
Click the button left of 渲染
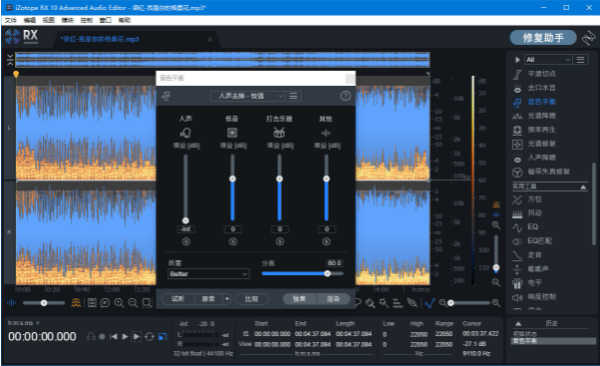click(300, 299)
